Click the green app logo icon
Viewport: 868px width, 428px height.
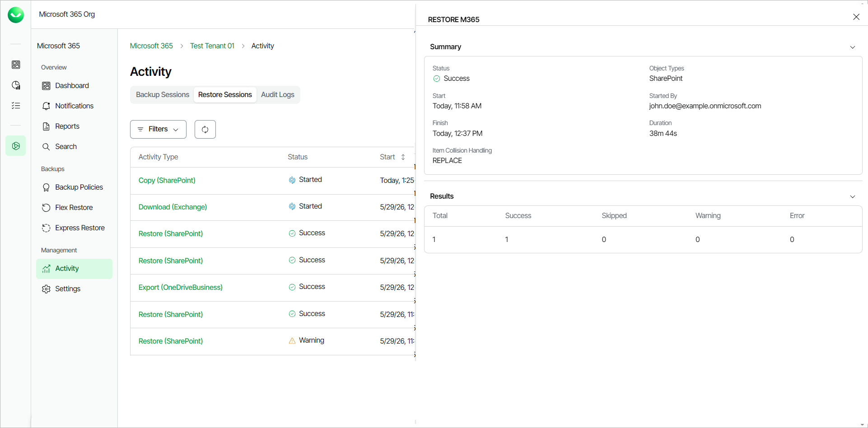click(16, 15)
